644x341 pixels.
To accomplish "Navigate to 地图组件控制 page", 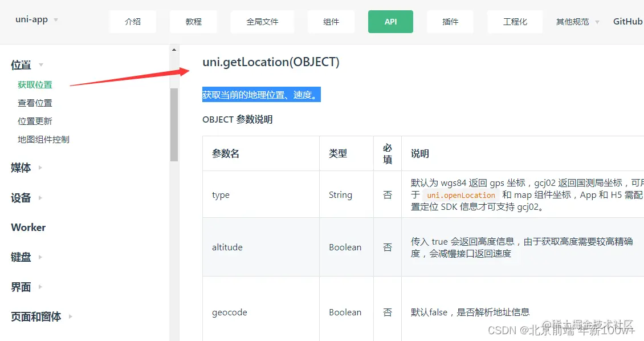I will (43, 139).
